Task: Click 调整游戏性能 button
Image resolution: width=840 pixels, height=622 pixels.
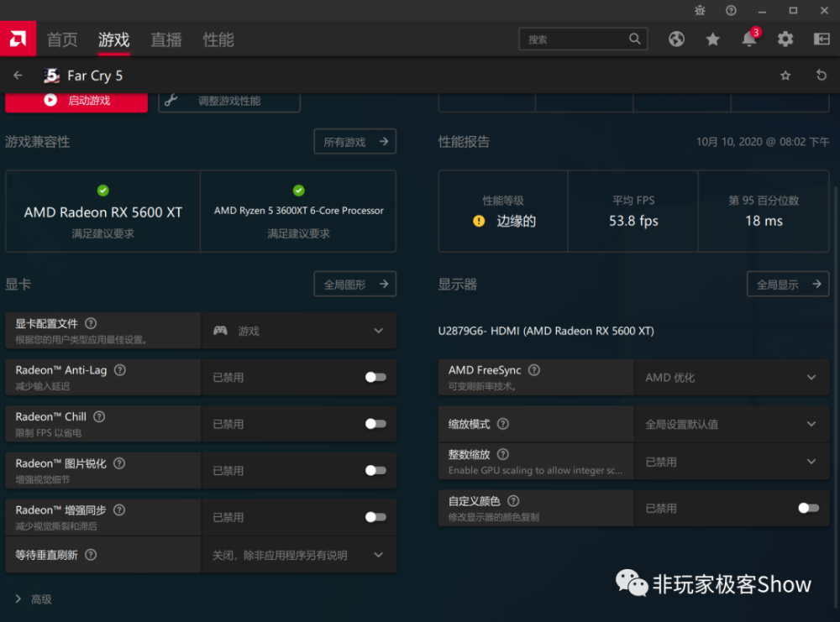Action: pyautogui.click(x=229, y=102)
